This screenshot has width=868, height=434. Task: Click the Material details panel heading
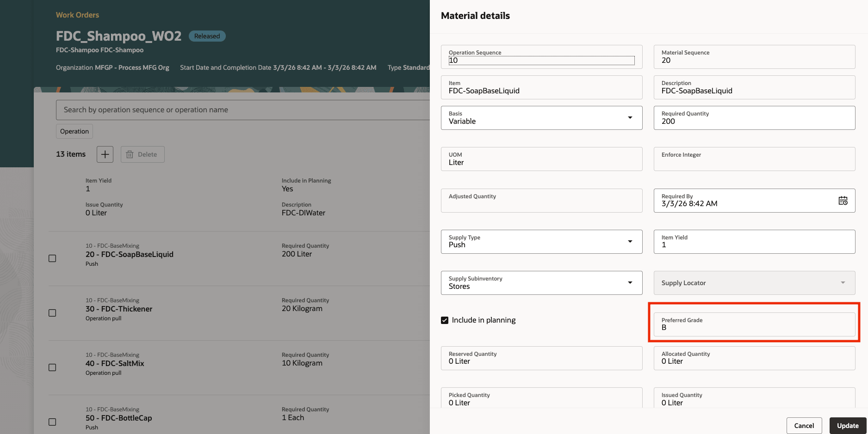point(475,16)
